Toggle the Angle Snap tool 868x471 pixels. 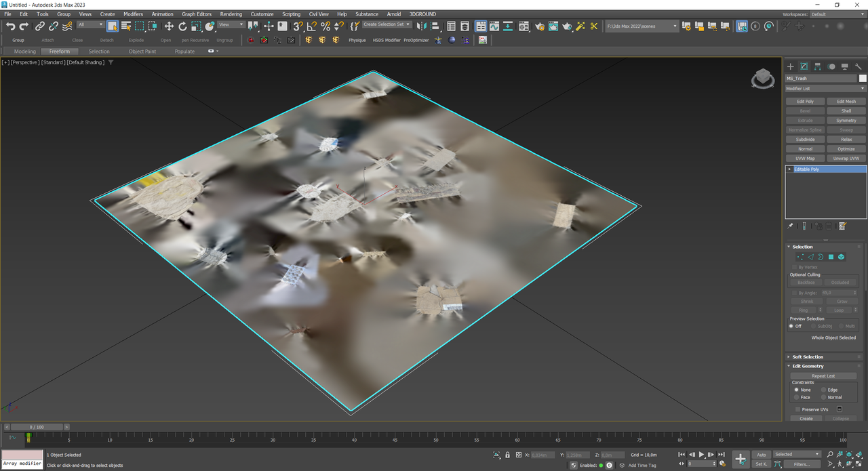tap(311, 26)
